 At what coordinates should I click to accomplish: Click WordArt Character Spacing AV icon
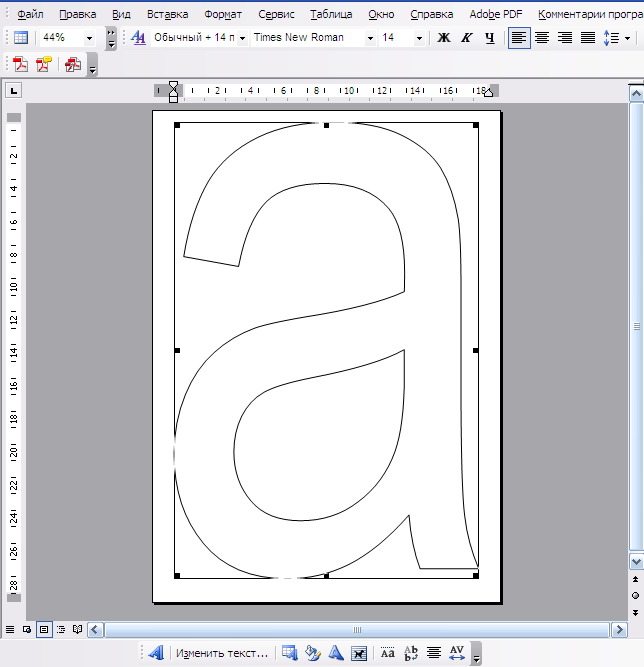point(457,653)
